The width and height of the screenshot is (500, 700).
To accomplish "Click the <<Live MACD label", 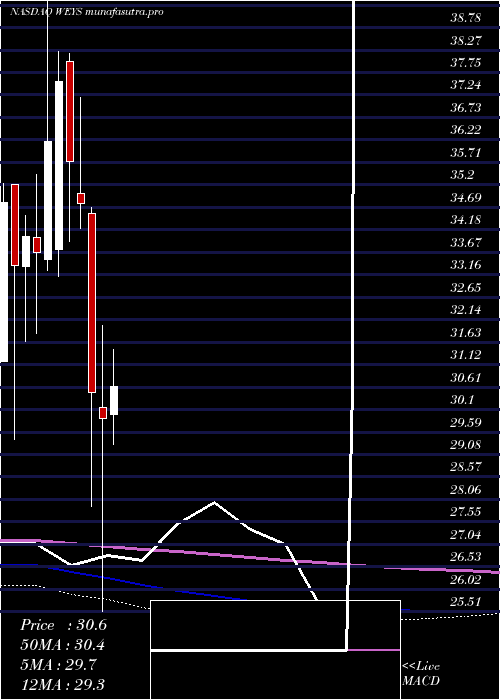I will click(421, 674).
